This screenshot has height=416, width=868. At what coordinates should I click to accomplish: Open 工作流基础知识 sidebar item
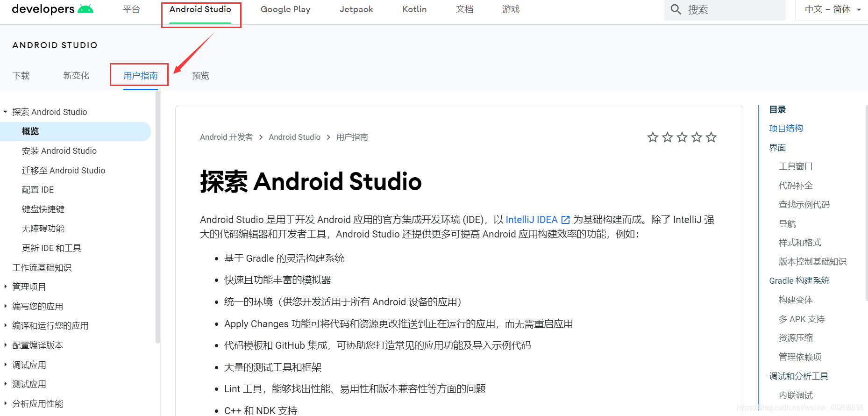click(42, 267)
